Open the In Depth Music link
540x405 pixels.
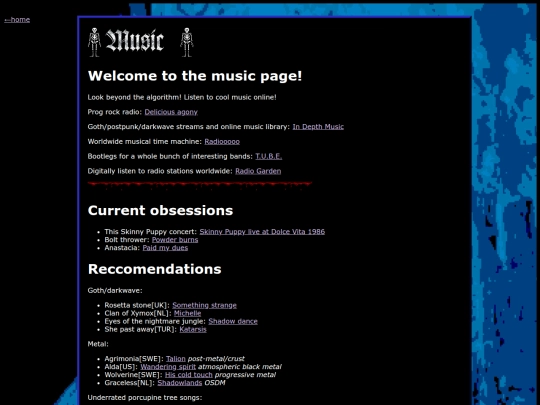[318, 127]
